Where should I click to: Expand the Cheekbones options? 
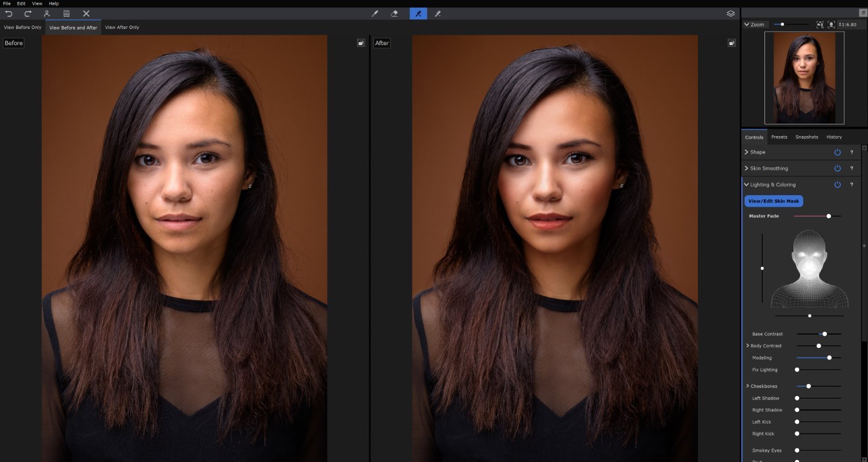coord(748,386)
